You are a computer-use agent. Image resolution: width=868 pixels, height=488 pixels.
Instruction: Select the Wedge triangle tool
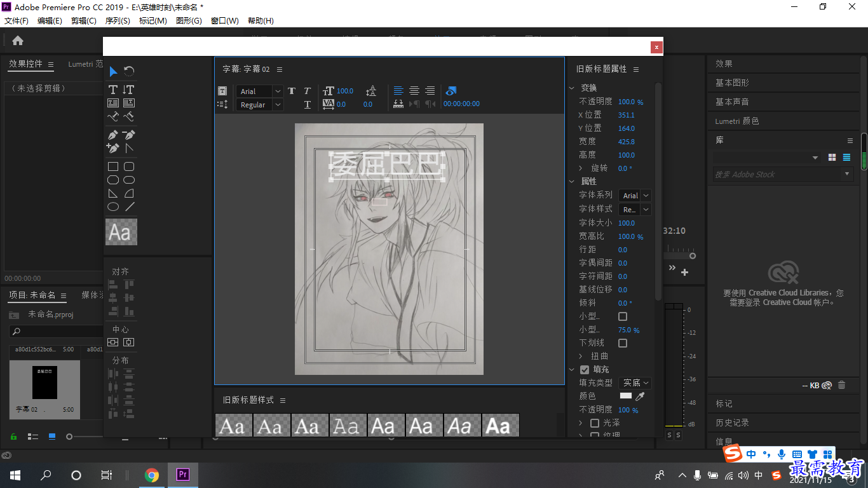tap(113, 193)
